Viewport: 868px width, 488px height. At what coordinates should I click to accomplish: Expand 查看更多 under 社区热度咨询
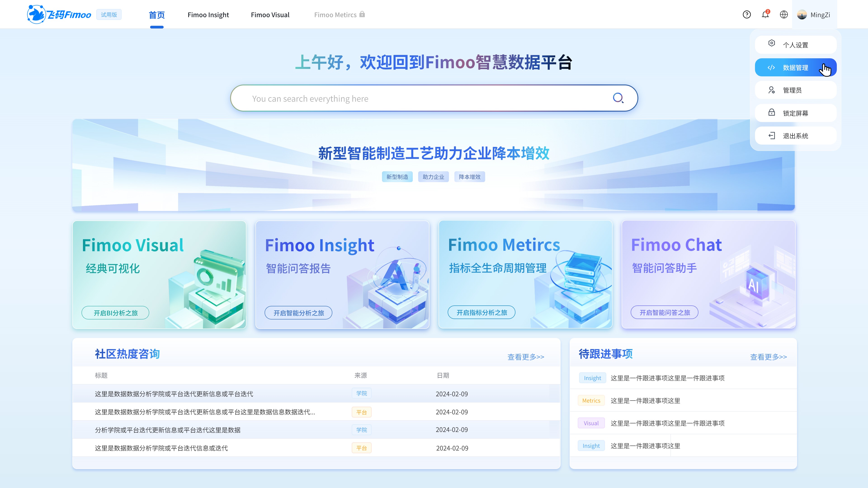(525, 357)
